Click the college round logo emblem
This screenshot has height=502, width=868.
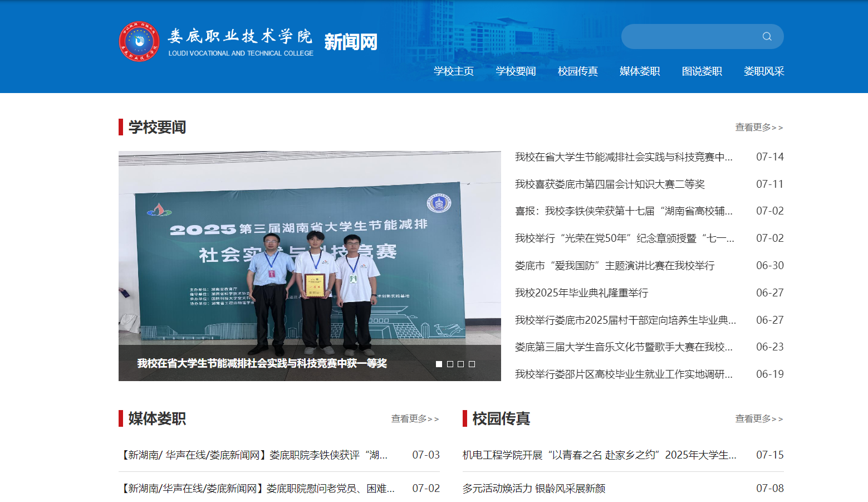click(x=139, y=42)
